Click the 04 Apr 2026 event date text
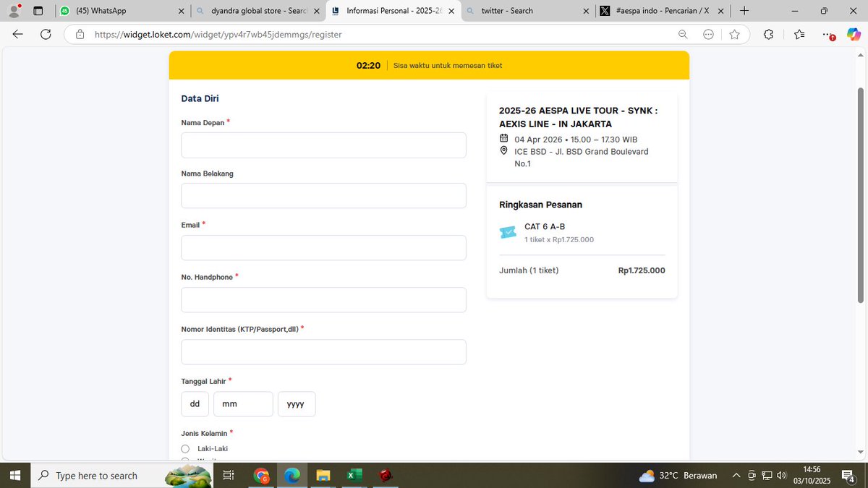868x488 pixels. [x=576, y=140]
